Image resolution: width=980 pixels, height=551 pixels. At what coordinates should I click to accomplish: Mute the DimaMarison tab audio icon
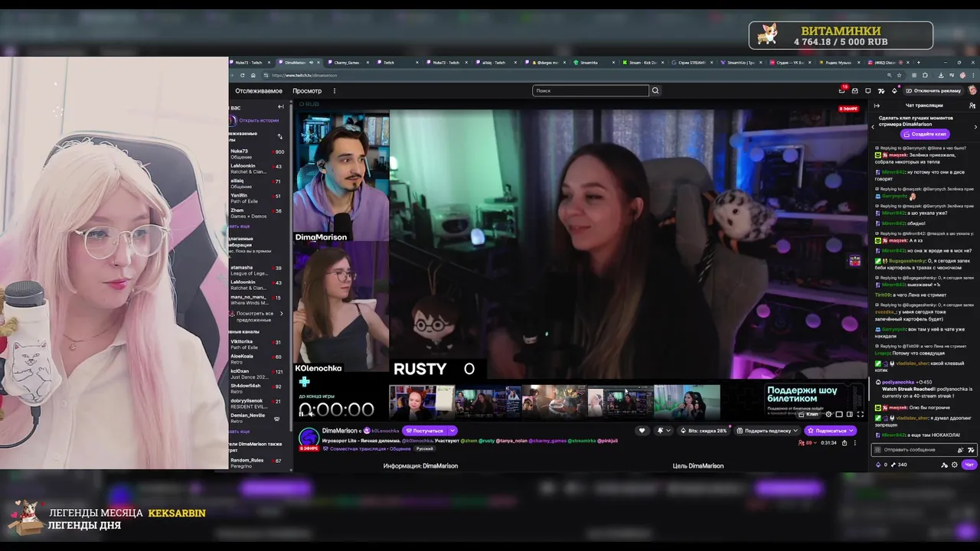(x=312, y=62)
